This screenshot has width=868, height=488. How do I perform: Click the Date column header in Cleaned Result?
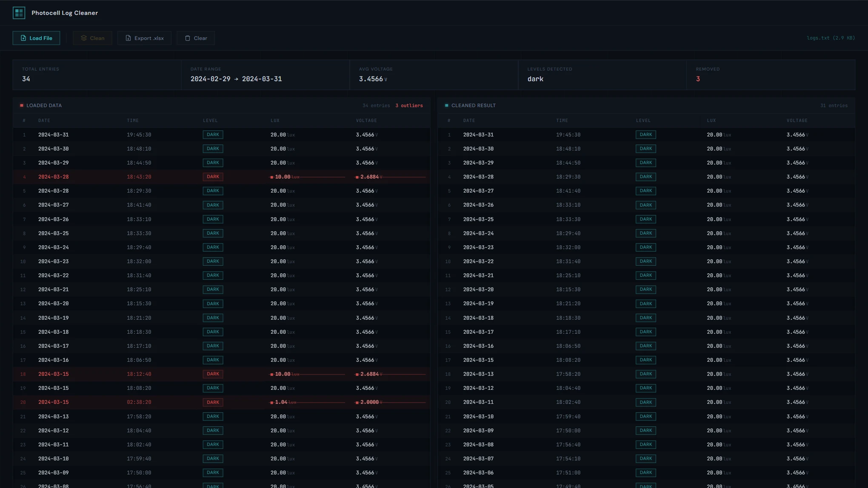[469, 121]
